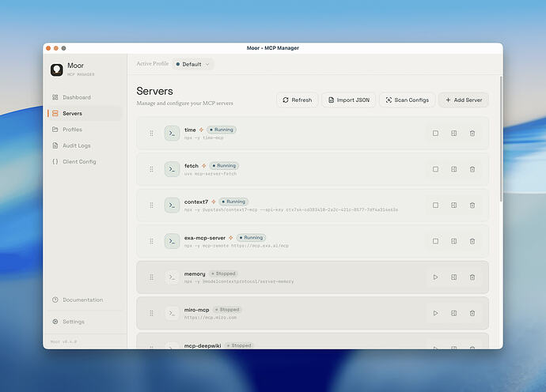Screen dimensions: 546x392
Task: Click drag handle of fetch server row
Action: click(151, 169)
